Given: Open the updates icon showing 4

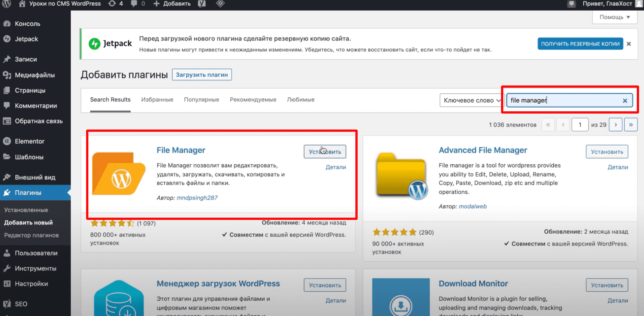Looking at the screenshot, I should (115, 4).
